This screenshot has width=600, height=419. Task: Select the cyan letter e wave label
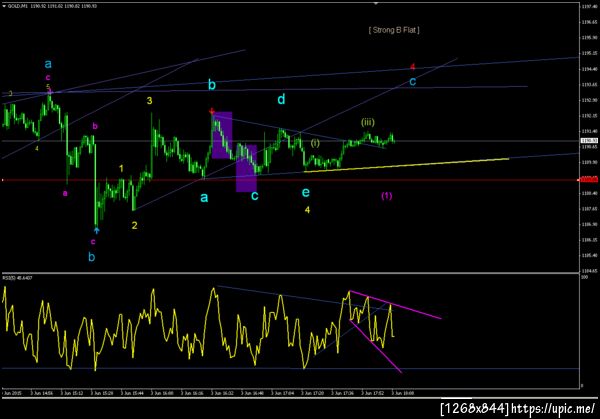click(x=306, y=192)
